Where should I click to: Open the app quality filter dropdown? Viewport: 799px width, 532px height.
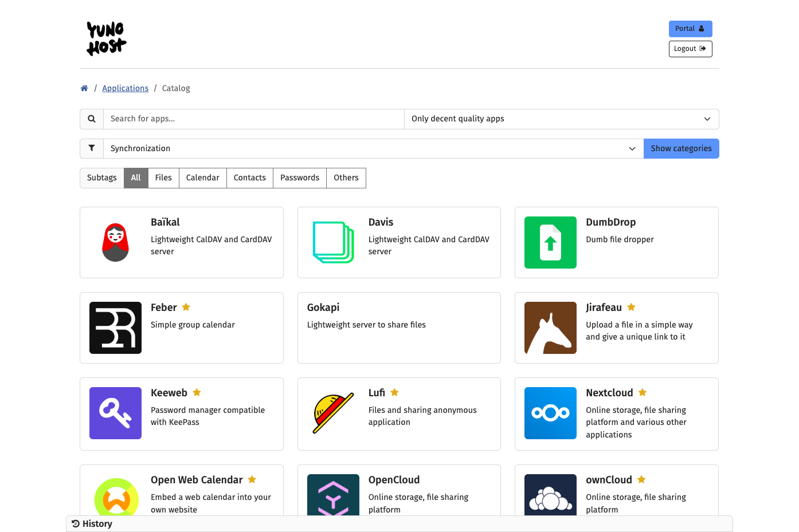pyautogui.click(x=562, y=119)
